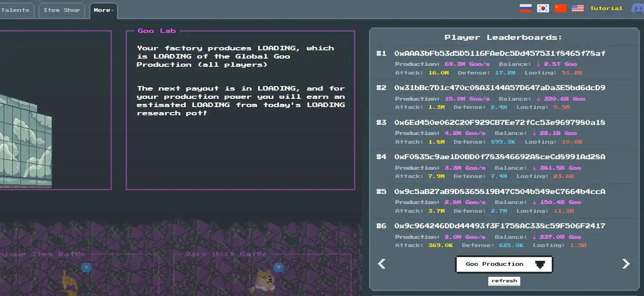Open the Goo Production sort dropdown
This screenshot has height=296, width=644.
504,264
